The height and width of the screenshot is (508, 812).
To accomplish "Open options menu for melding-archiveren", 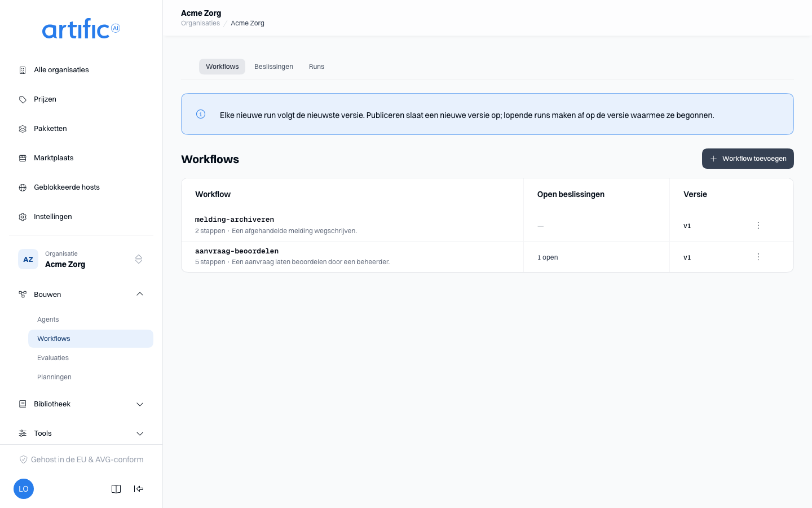I will [x=758, y=225].
